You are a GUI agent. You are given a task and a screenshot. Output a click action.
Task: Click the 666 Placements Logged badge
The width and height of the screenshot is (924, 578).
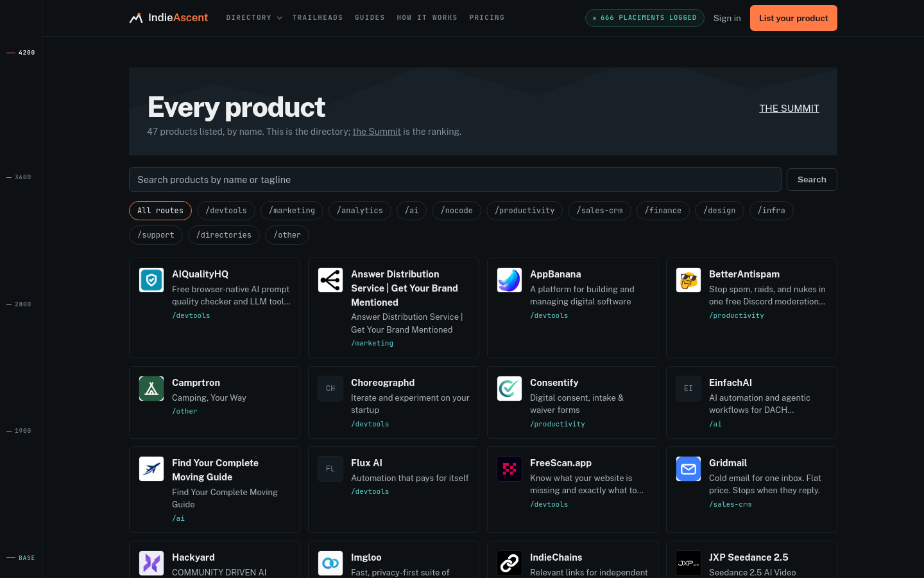[644, 18]
